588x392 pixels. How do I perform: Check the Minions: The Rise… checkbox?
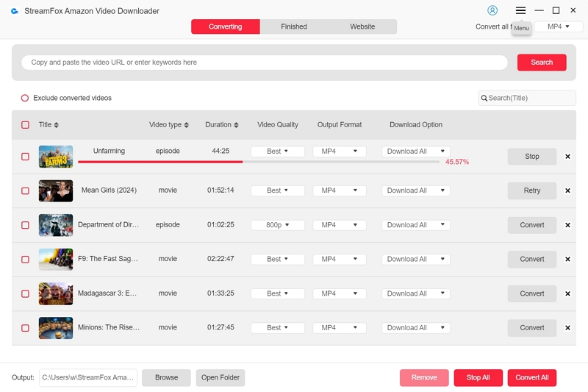coord(25,328)
